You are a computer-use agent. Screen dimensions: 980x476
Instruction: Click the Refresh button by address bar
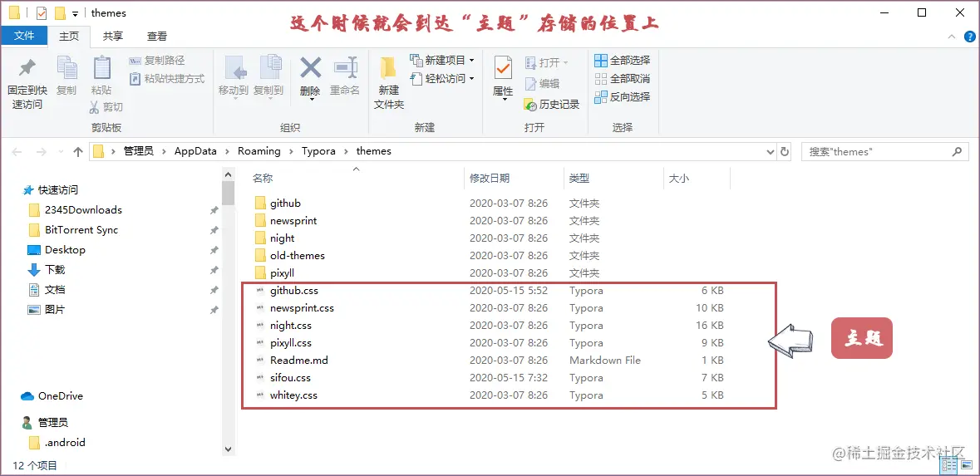tap(785, 152)
